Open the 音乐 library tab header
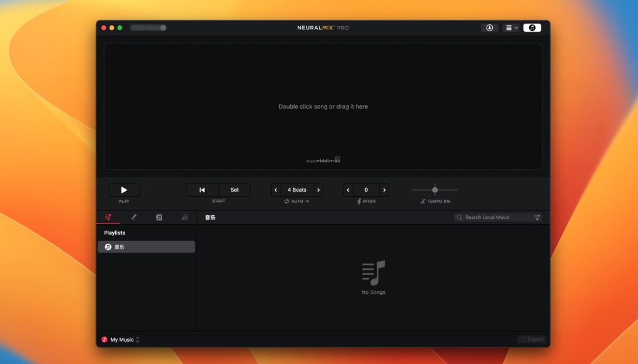Viewport: 638px width, 364px height. [x=210, y=217]
